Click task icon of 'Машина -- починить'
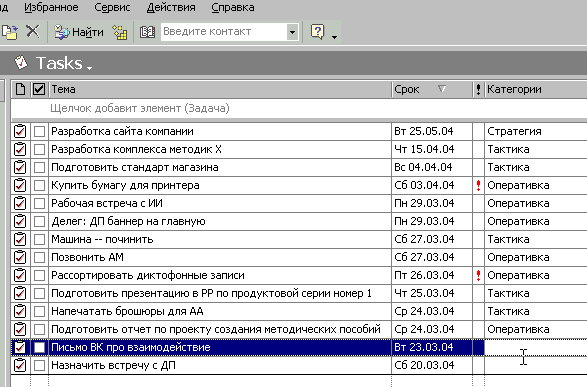Screen dimensions: 587x387 coord(20,239)
